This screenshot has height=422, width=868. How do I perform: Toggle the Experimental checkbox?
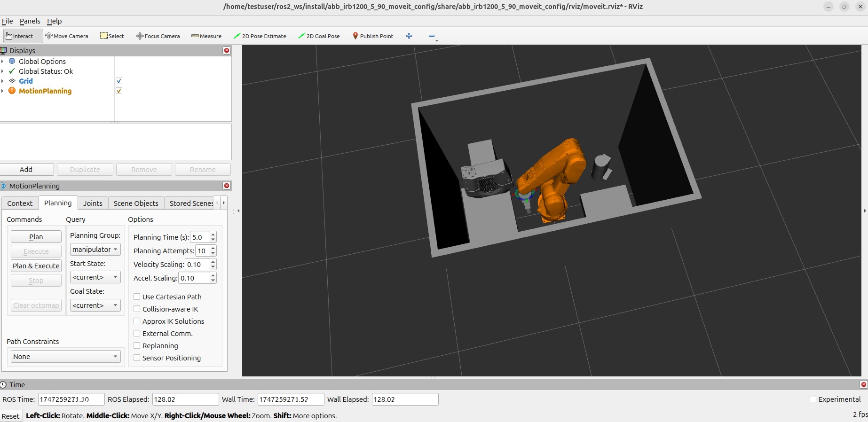tap(813, 399)
